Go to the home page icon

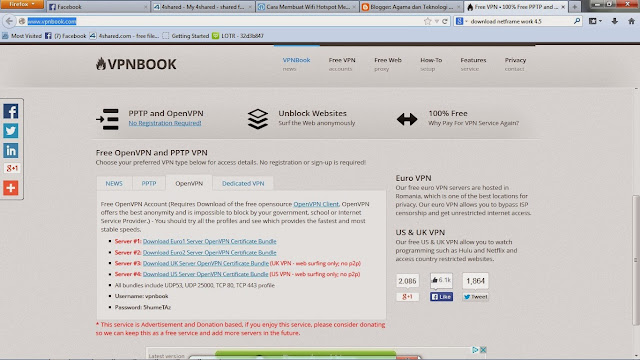pyautogui.click(x=631, y=21)
